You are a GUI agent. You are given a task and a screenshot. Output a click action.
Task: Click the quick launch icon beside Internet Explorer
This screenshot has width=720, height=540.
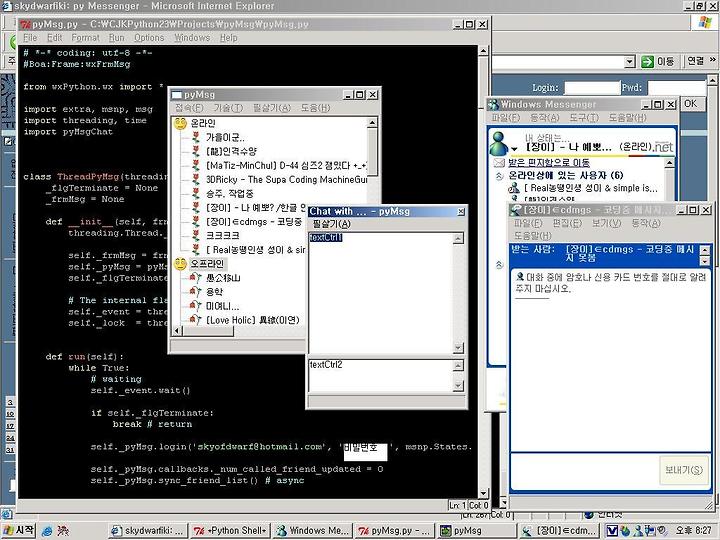tap(63, 531)
